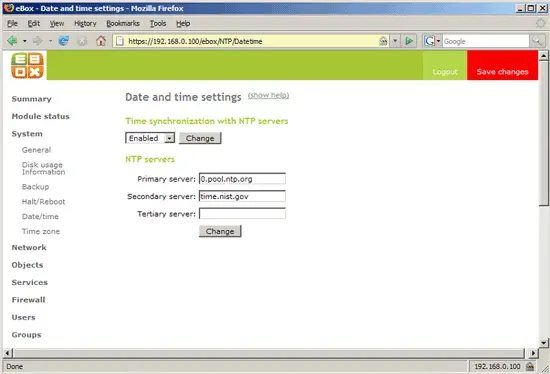Open the Help menu

point(183,24)
